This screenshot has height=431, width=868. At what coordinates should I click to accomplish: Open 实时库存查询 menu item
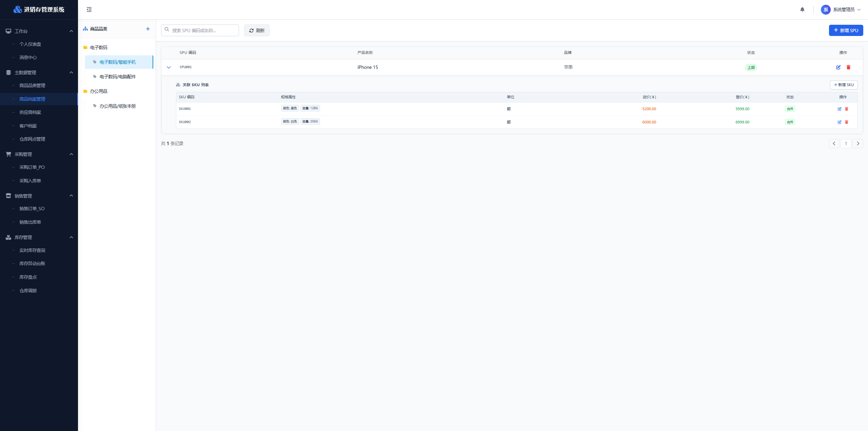pos(39,250)
